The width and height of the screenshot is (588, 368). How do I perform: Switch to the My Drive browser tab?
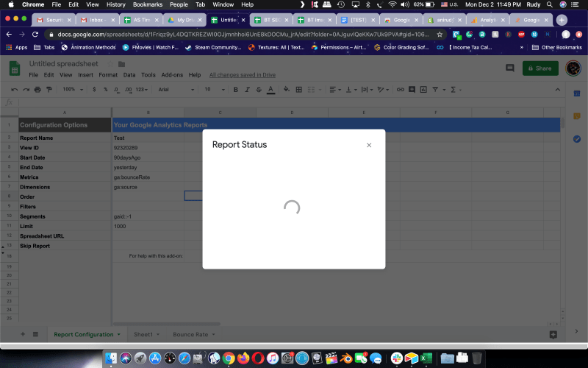184,20
